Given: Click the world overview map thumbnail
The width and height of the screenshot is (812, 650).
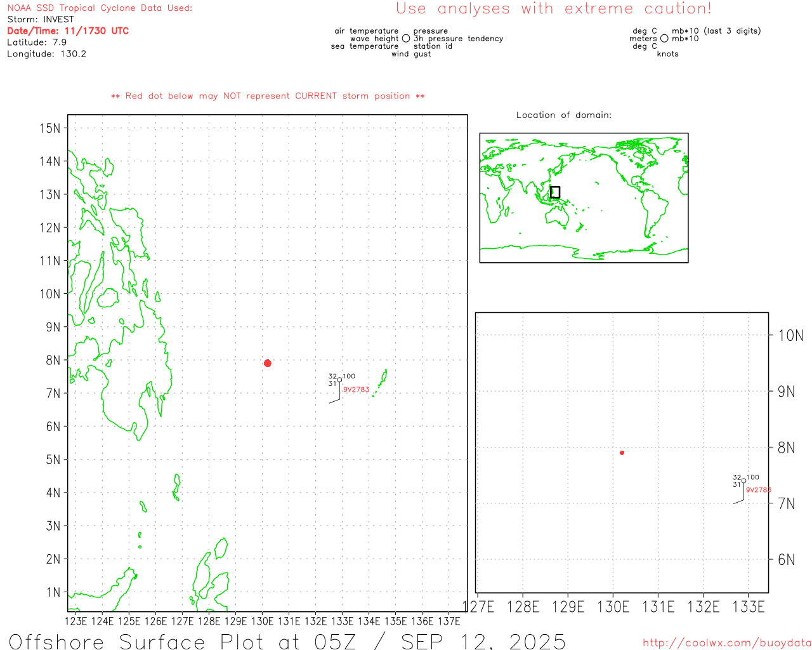Looking at the screenshot, I should (x=584, y=198).
